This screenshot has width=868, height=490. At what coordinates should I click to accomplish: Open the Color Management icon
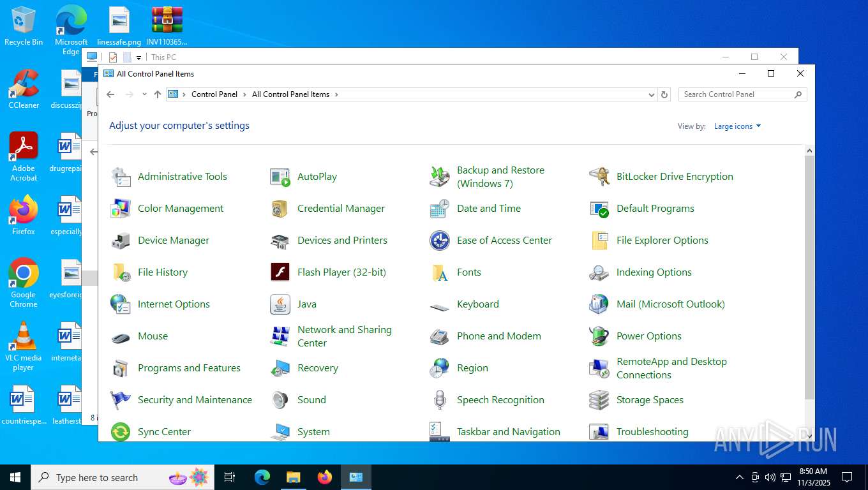pyautogui.click(x=121, y=209)
